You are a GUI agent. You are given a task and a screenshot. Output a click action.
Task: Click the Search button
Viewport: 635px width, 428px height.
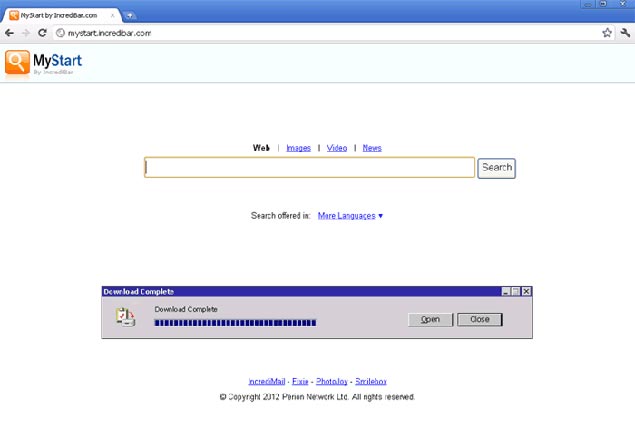[x=496, y=168]
